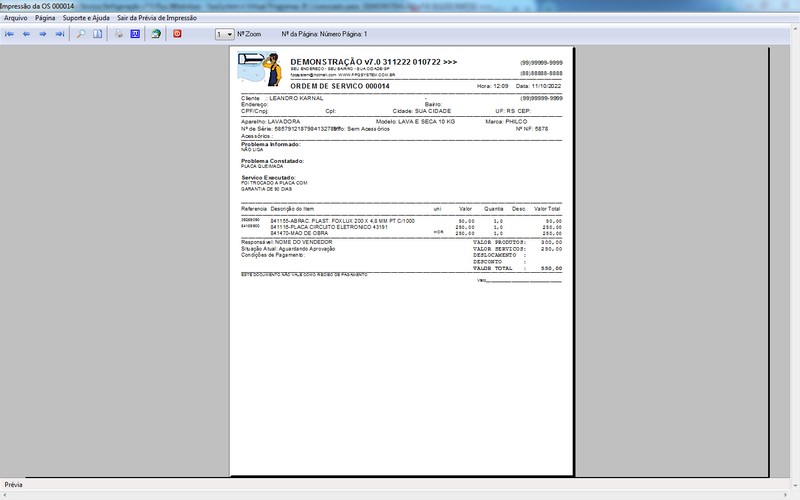Click client name LEANDRO KARNAL
This screenshot has width=800, height=500.
(296, 98)
